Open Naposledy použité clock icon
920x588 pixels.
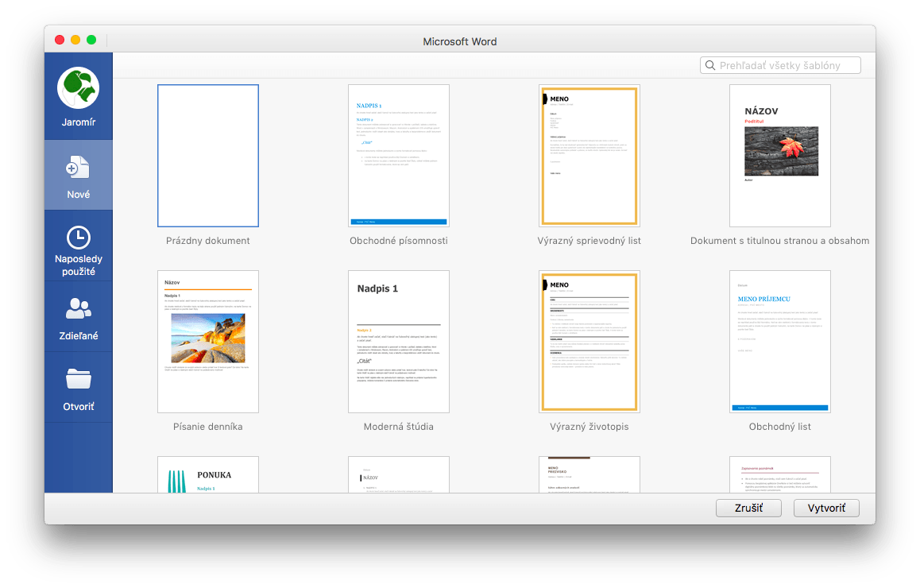[78, 238]
